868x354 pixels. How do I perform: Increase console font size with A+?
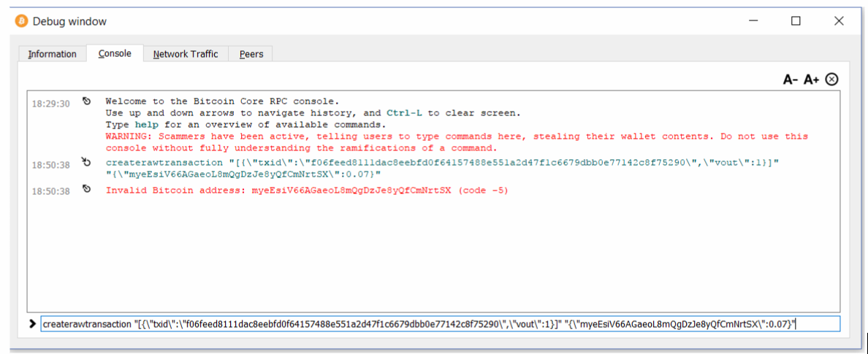tap(812, 80)
